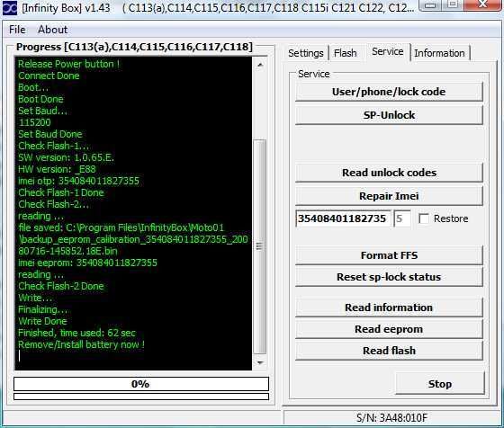Viewport: 504px width, 428px height.
Task: Click the log scrollbar up arrow
Action: click(260, 65)
